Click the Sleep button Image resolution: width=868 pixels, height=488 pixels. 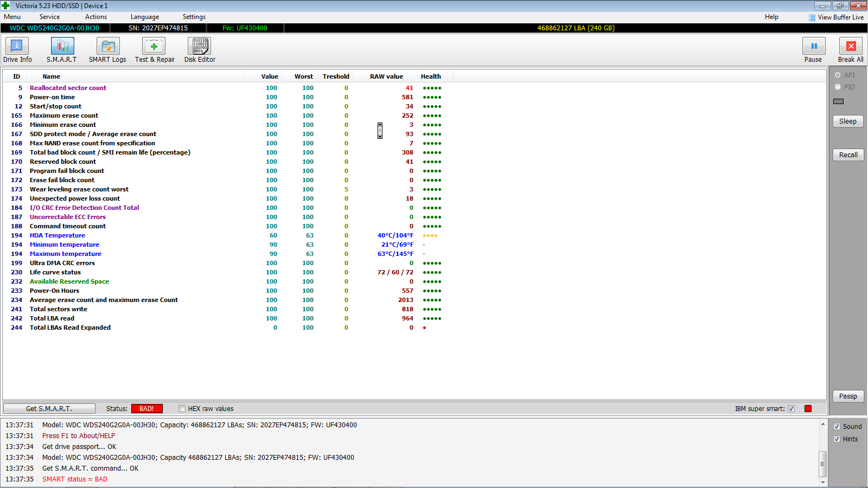[x=848, y=121]
